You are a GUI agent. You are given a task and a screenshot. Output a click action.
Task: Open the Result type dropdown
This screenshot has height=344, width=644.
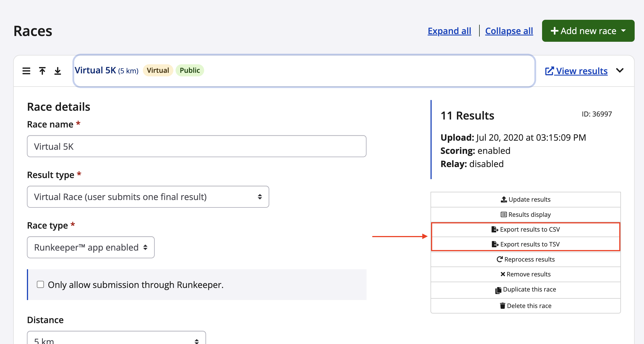point(148,197)
